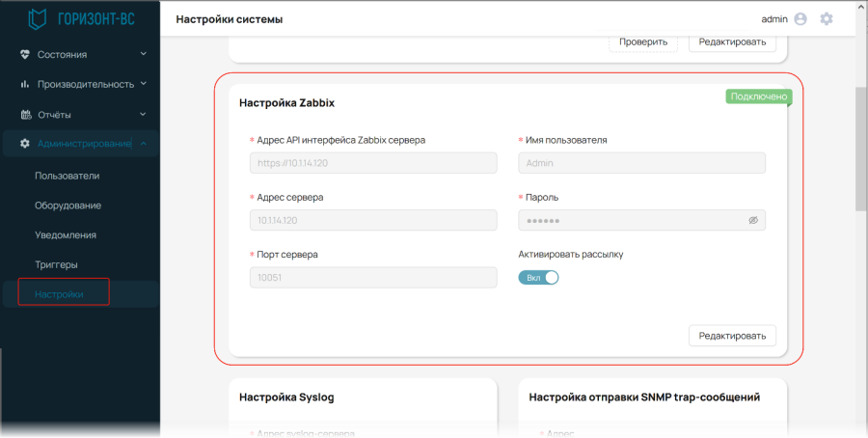Click the bar chart icon beside Производительность
The image size is (868, 438).
point(24,84)
